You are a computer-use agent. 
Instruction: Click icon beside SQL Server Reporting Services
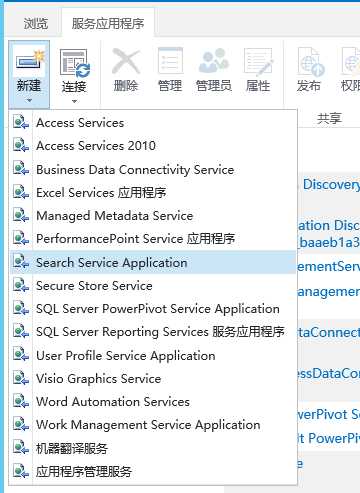(x=21, y=331)
